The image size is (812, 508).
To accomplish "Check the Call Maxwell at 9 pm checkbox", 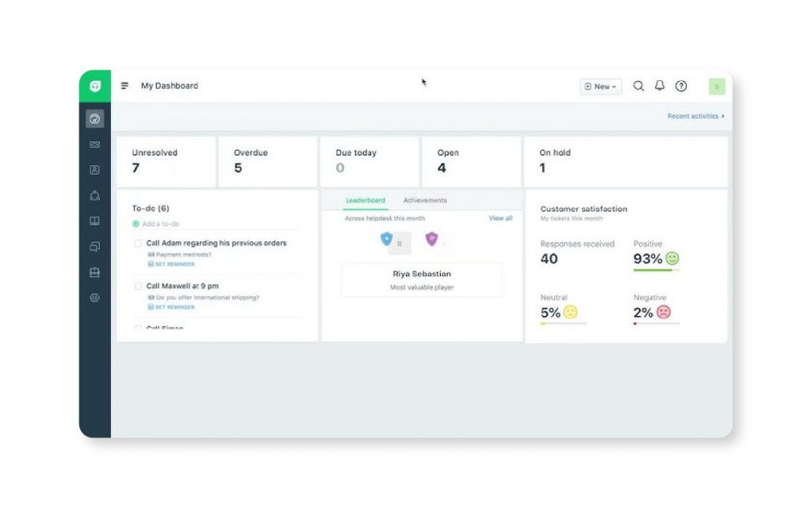I will (138, 286).
